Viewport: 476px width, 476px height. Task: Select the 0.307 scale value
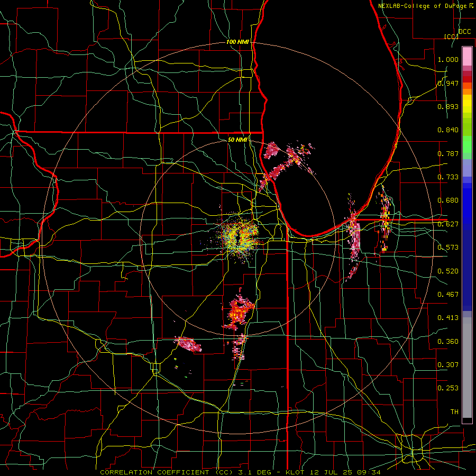pos(448,365)
